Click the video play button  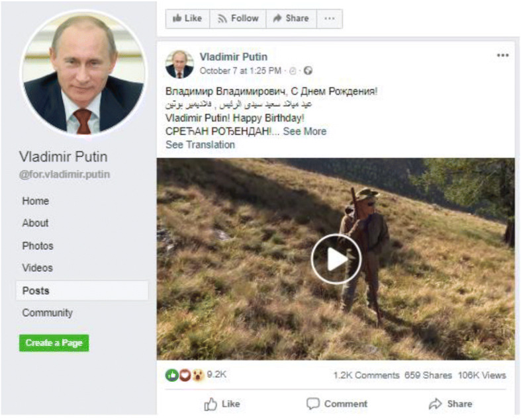[x=336, y=259]
